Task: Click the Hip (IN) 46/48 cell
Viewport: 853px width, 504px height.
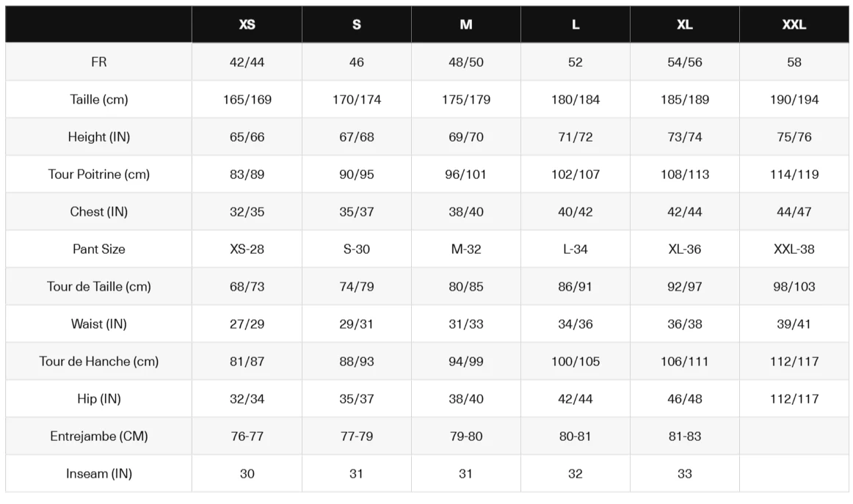Action: pyautogui.click(x=685, y=399)
